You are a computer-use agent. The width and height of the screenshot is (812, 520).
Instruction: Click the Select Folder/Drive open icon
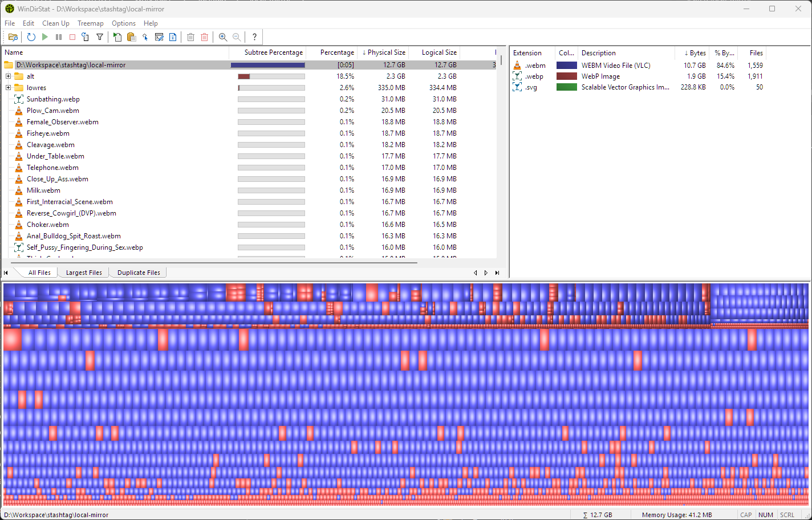pyautogui.click(x=13, y=37)
